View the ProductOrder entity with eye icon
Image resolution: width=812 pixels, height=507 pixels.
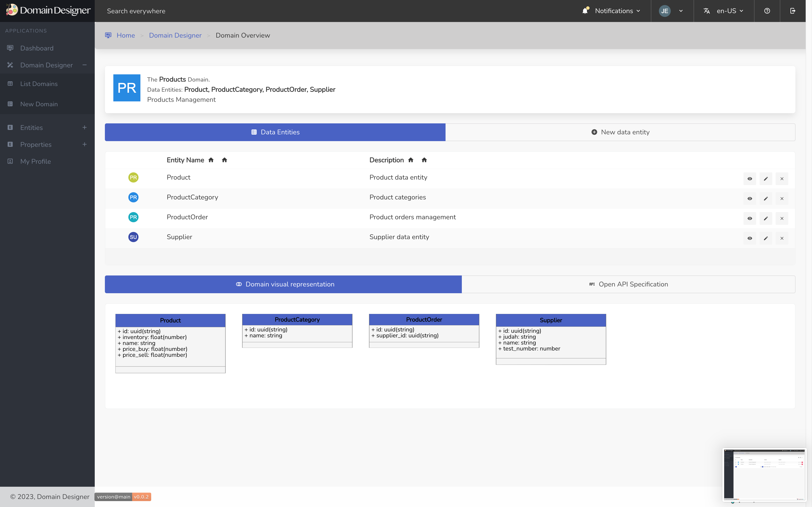pos(750,219)
